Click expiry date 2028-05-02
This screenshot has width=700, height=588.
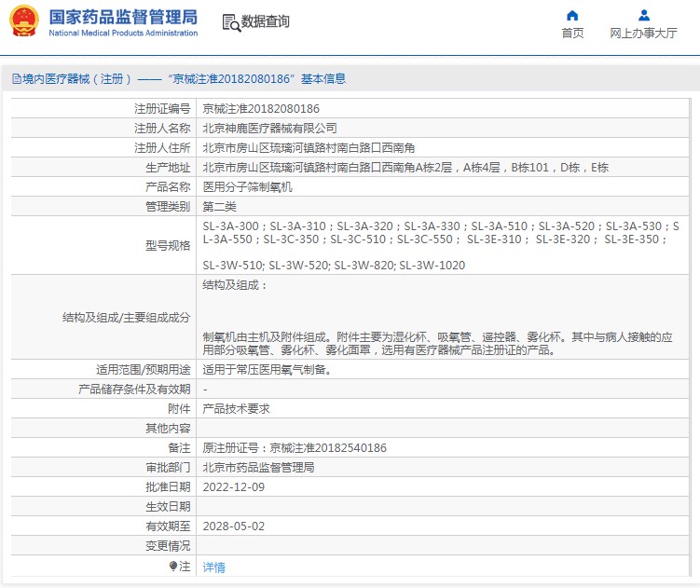coord(233,526)
